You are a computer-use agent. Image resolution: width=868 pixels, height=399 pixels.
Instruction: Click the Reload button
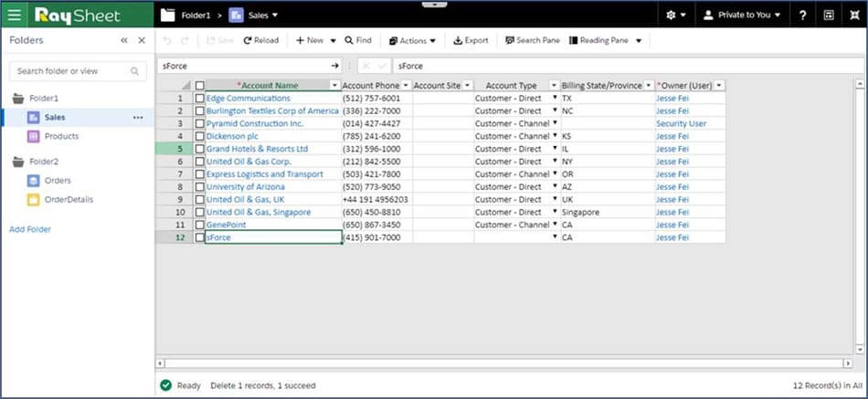pos(260,40)
